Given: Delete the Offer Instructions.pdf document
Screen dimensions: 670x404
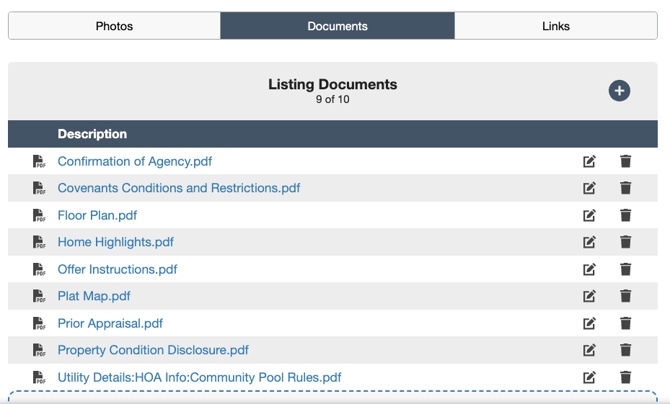Looking at the screenshot, I should [x=625, y=269].
